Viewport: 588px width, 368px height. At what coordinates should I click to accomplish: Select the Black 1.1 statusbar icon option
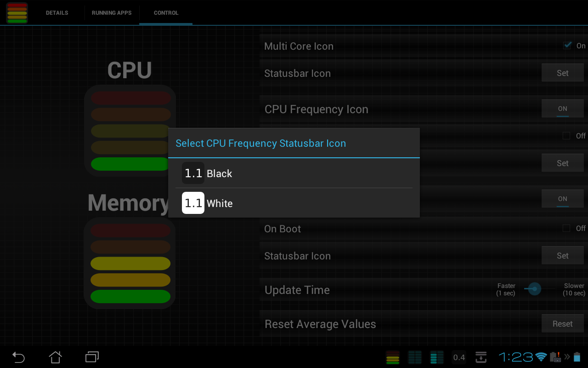point(208,173)
